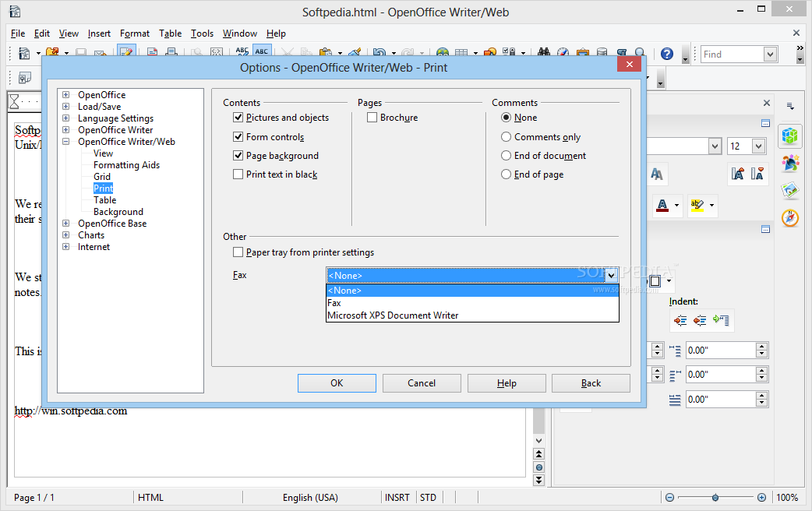The width and height of the screenshot is (812, 511).
Task: Open the Window menu
Action: point(240,33)
